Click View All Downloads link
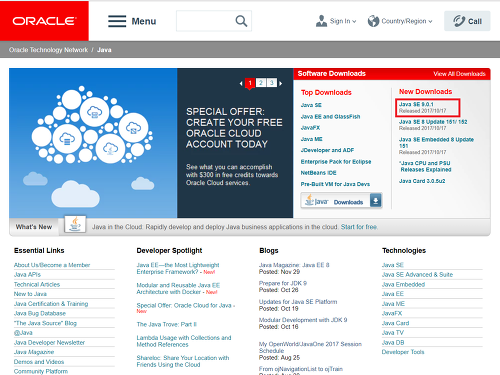 tap(459, 74)
